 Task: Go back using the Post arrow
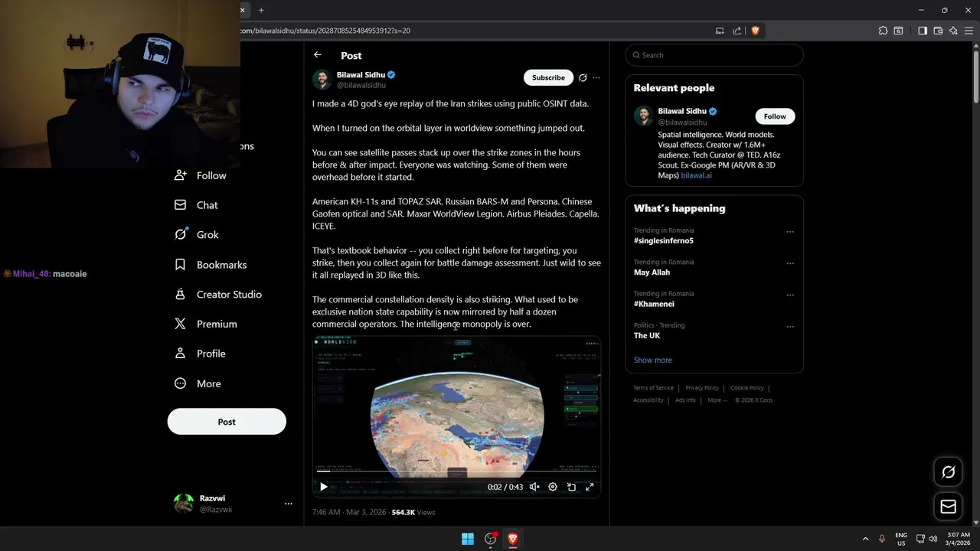coord(317,55)
